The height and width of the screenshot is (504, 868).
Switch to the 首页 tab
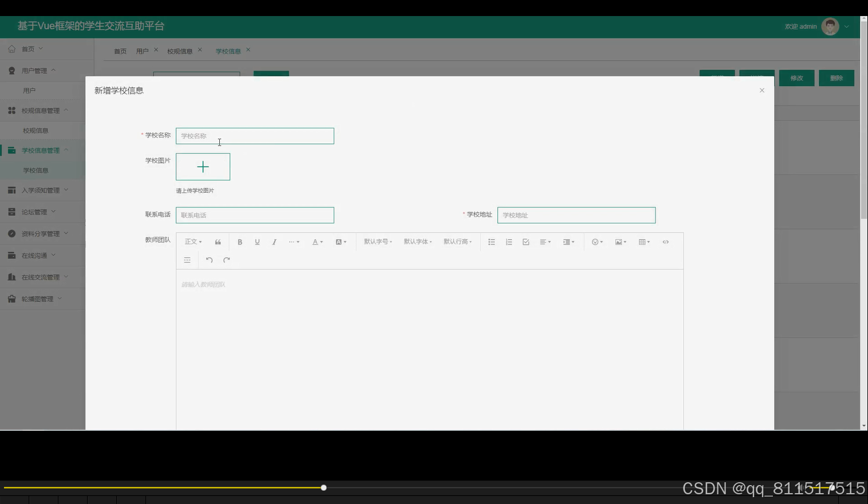coord(120,51)
